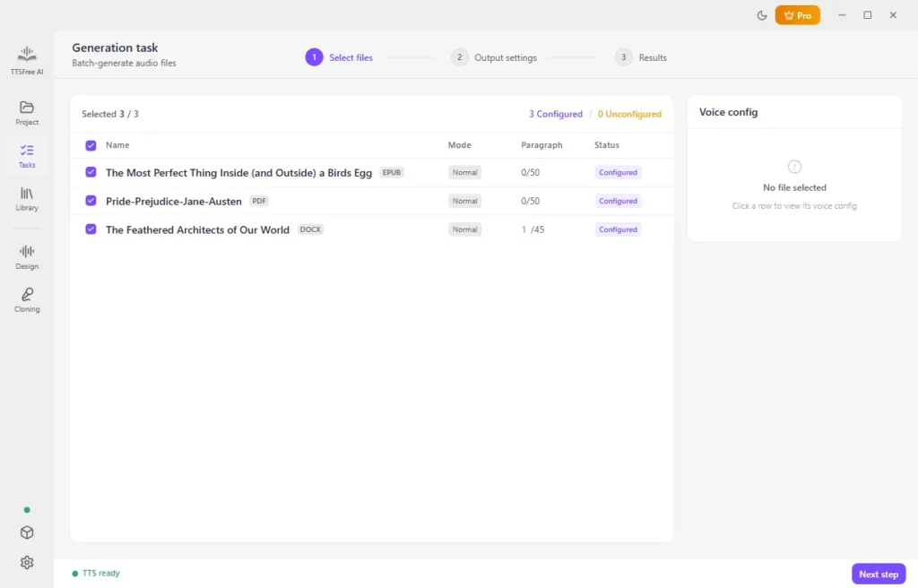Click Configured status of Pride-Prejudice row
918x588 pixels.
click(x=618, y=201)
